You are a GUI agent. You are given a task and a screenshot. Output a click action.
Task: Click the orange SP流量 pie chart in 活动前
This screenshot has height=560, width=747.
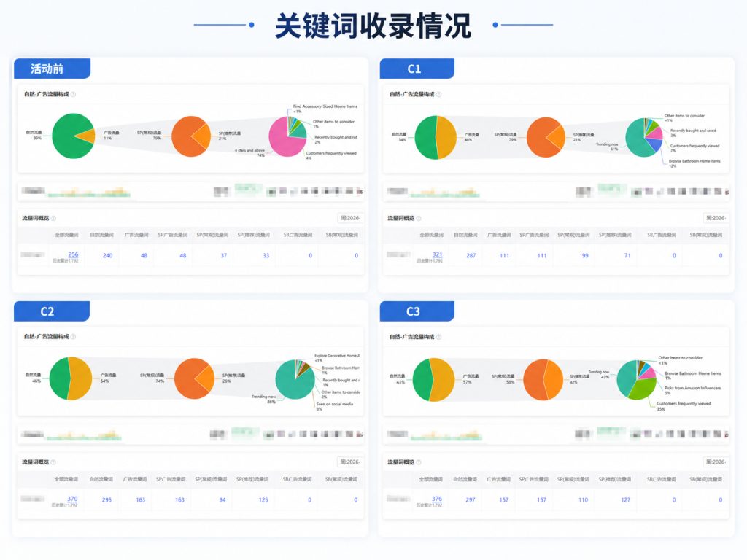(191, 136)
